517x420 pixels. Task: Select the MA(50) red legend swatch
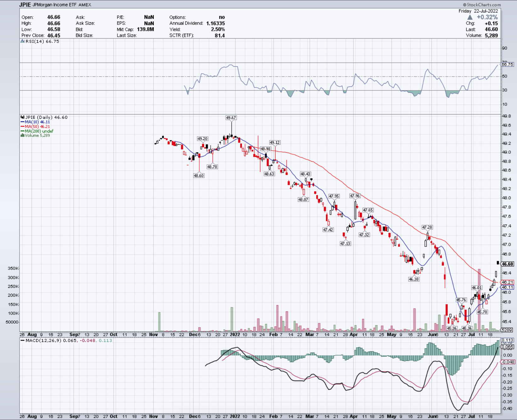(22, 127)
